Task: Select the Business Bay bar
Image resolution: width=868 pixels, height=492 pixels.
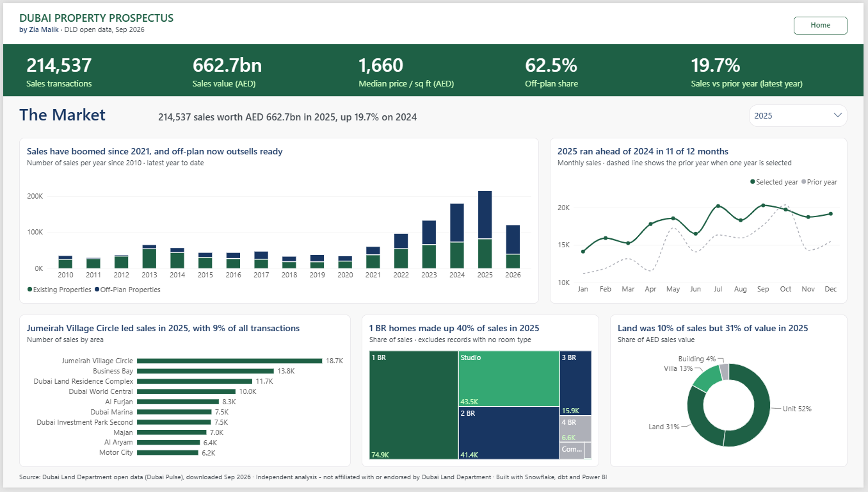Action: (205, 371)
